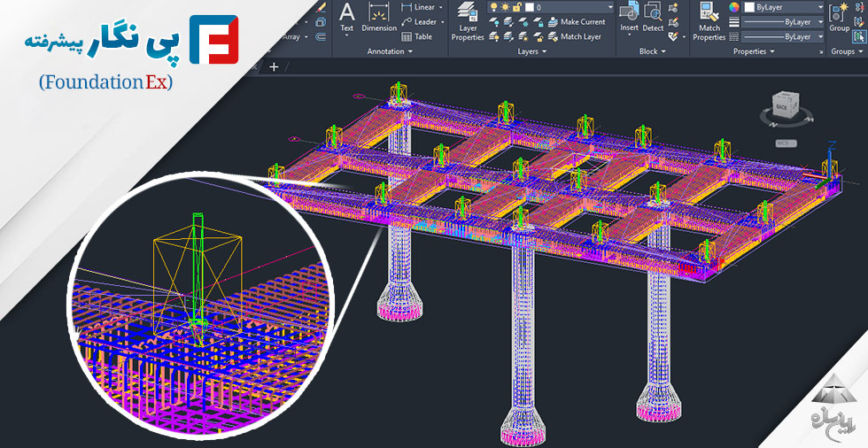Click the Group objects icon
This screenshot has width=868, height=448.
[839, 18]
